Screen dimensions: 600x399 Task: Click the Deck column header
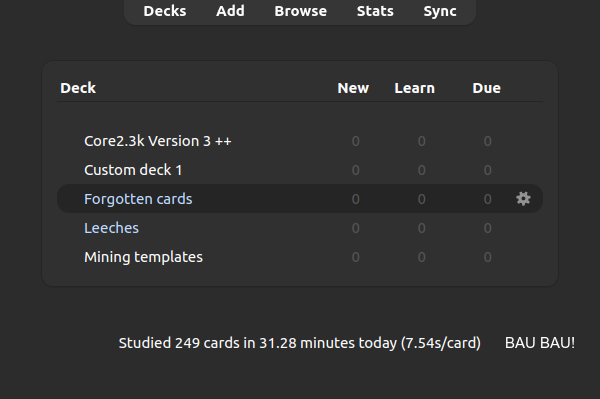click(78, 88)
